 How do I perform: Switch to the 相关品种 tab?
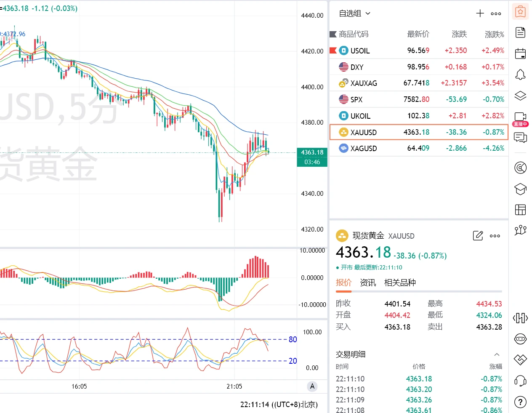(x=400, y=282)
